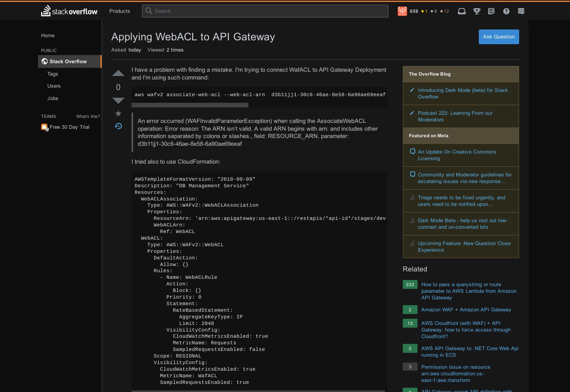Screen dimensions: 570x392
Task: Open your profile avatar showing 656 reputation
Action: (x=402, y=11)
